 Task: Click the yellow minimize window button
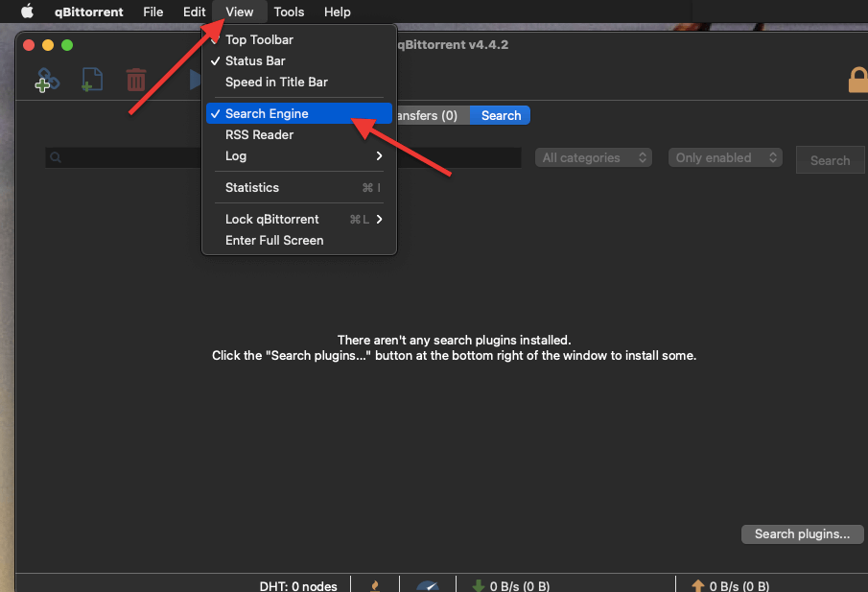(48, 45)
